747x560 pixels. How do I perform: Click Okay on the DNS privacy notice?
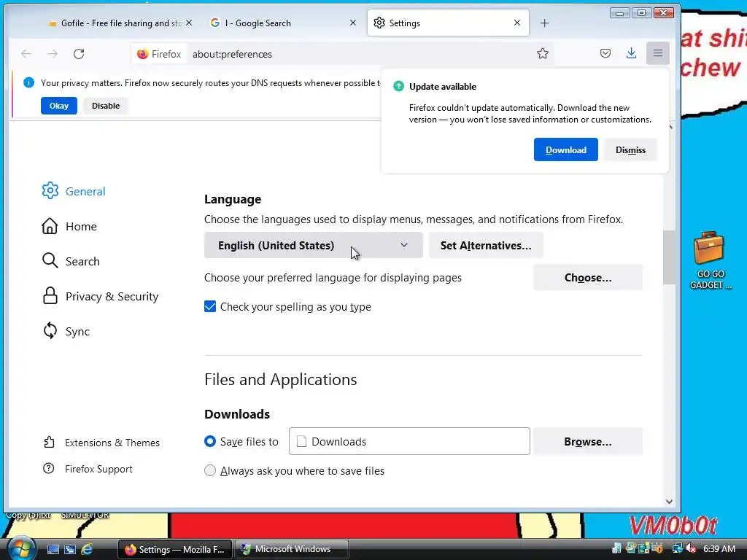[59, 106]
